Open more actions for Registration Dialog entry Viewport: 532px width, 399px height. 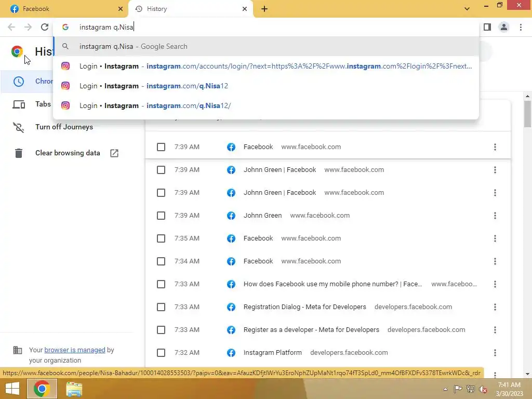(495, 307)
